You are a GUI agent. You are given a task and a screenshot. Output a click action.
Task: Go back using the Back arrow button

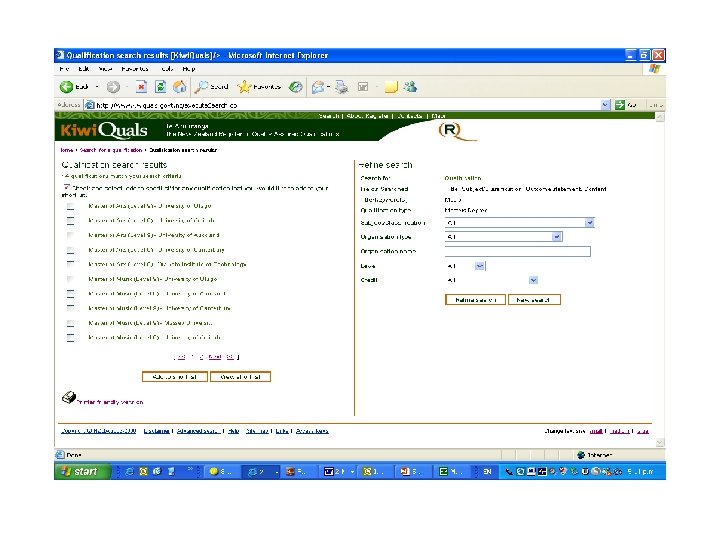point(67,86)
